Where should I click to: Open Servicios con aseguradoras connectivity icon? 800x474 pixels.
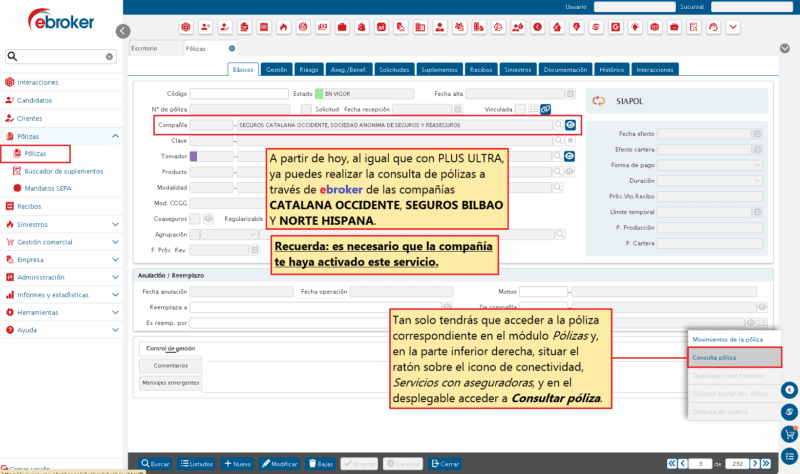click(x=790, y=412)
